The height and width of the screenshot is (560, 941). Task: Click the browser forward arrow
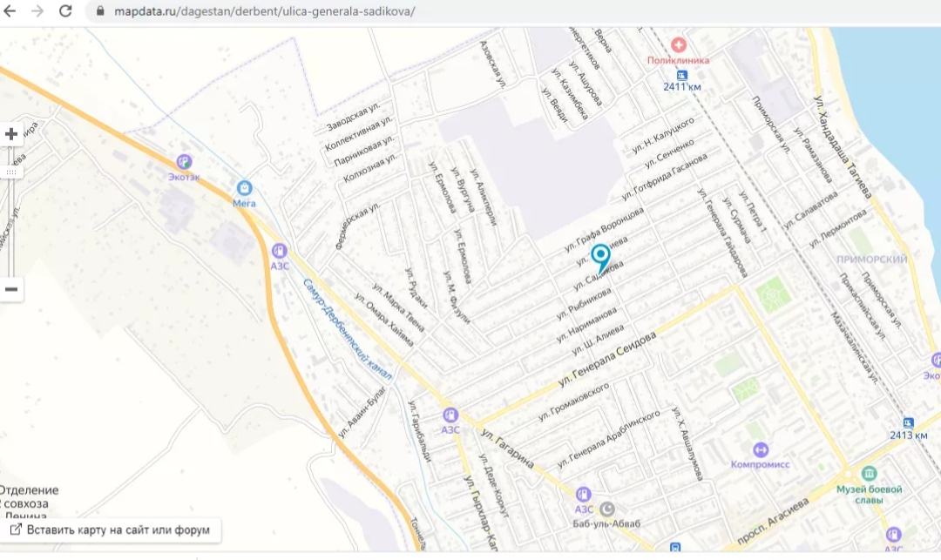click(37, 10)
